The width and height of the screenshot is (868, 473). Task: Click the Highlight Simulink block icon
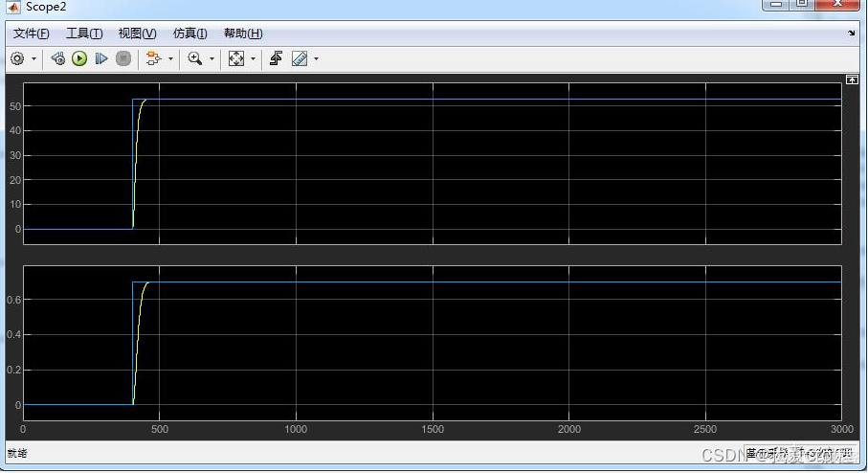click(153, 58)
